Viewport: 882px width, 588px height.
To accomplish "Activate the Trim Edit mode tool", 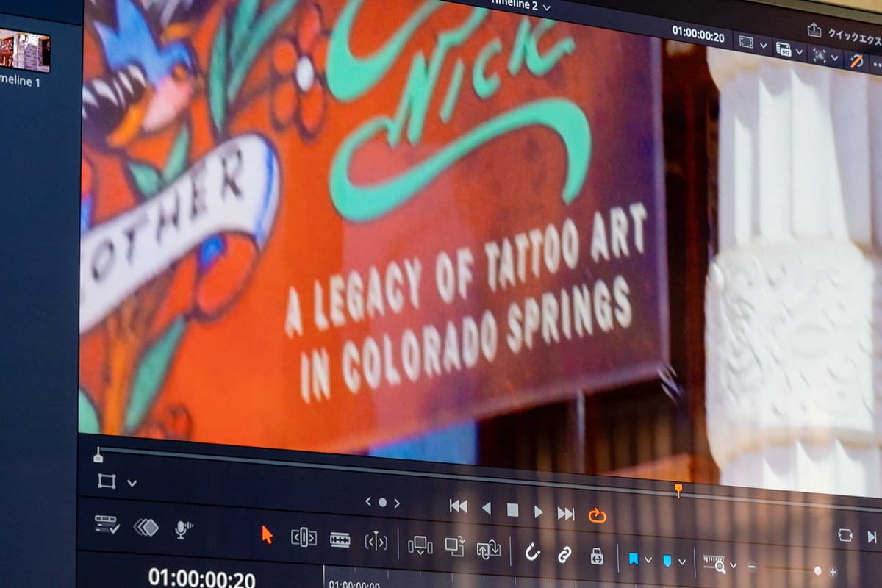I will [304, 537].
